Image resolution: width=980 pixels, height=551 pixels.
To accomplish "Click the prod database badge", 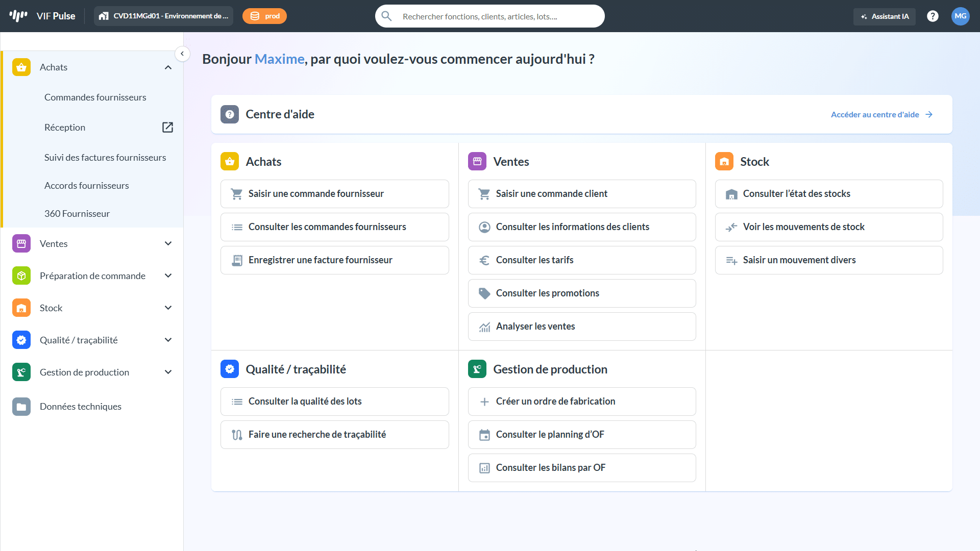I will (x=264, y=16).
